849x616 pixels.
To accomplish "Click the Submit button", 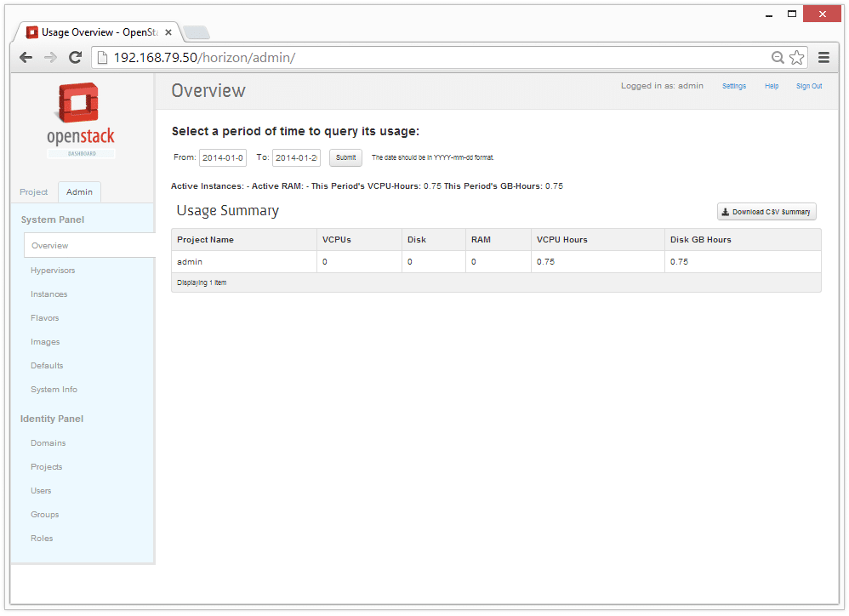I will [345, 157].
